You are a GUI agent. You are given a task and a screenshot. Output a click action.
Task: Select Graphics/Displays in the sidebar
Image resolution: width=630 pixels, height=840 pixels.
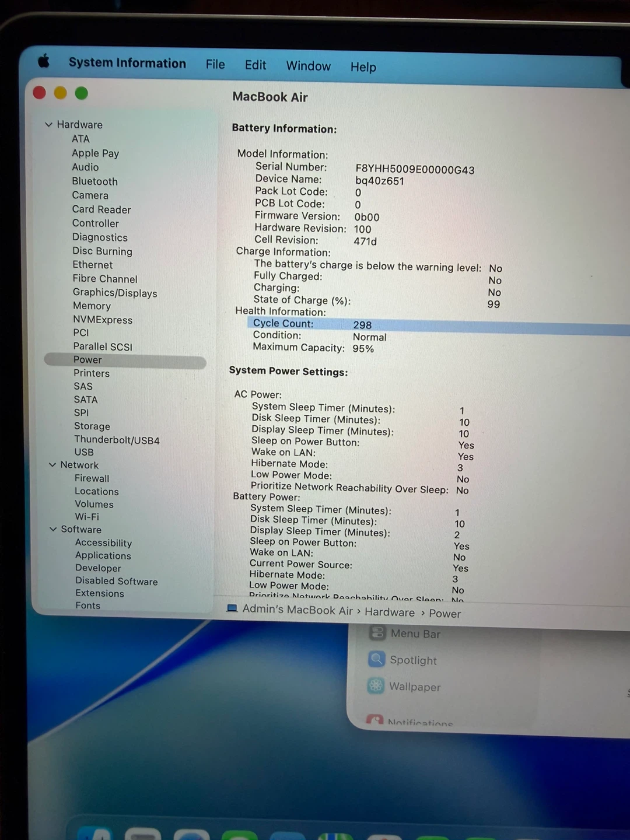(115, 293)
